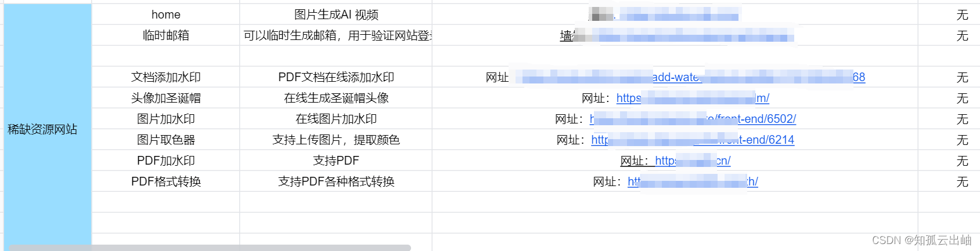Select the PDF格式转换 name cell

(x=166, y=181)
